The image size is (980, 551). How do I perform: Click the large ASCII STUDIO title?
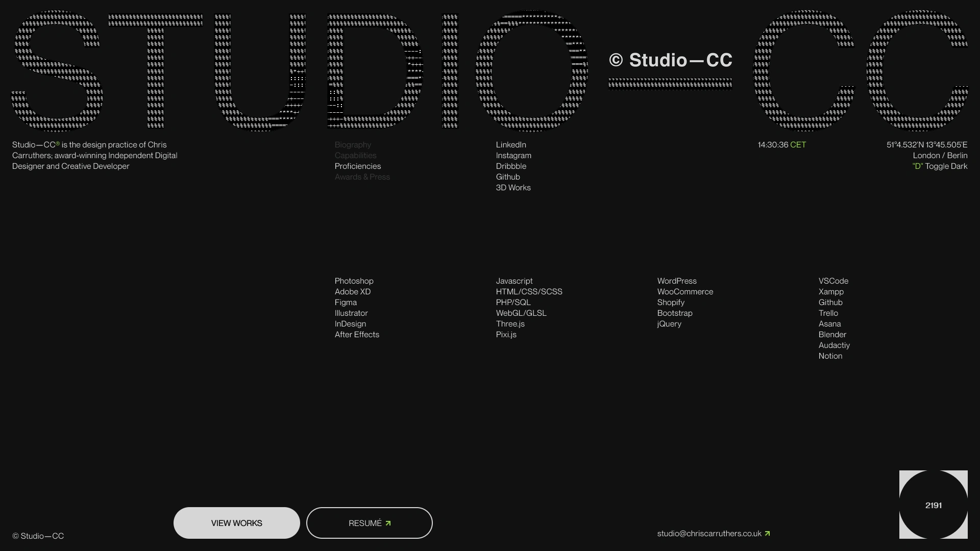(x=299, y=71)
